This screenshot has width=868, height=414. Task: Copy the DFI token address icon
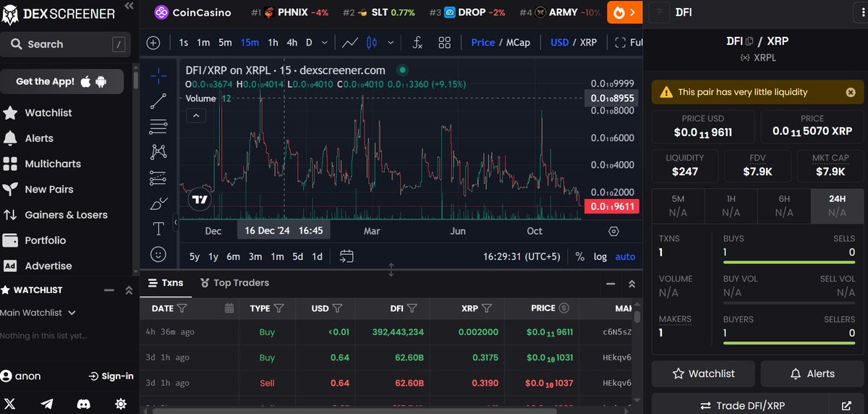click(x=749, y=41)
